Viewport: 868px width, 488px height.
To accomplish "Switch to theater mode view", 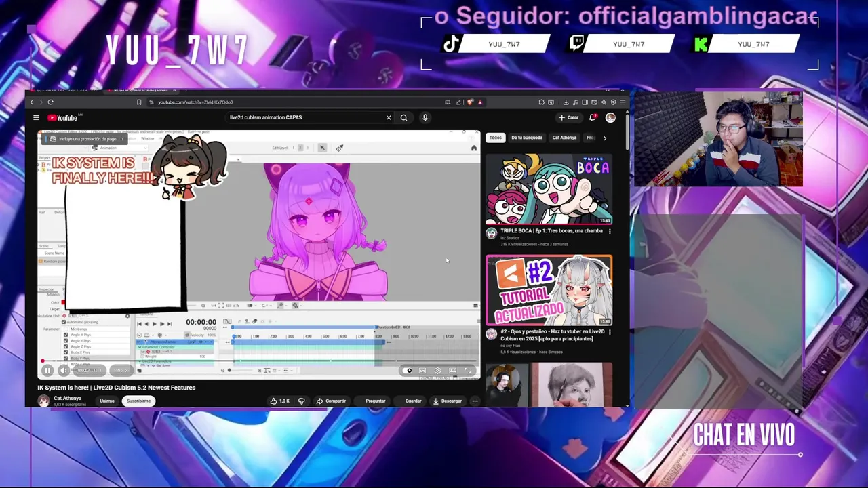I will click(x=452, y=371).
